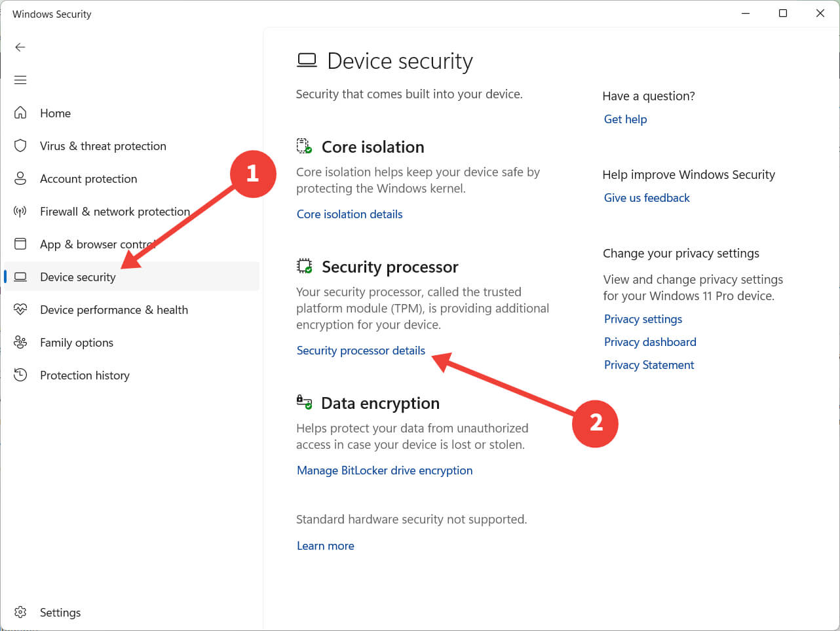
Task: Click the Protection history clock icon
Action: coord(21,375)
